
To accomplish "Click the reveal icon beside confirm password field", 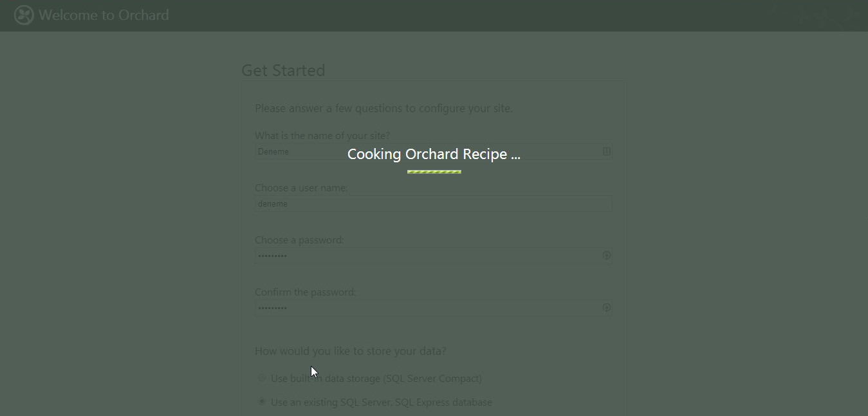I will tap(605, 307).
